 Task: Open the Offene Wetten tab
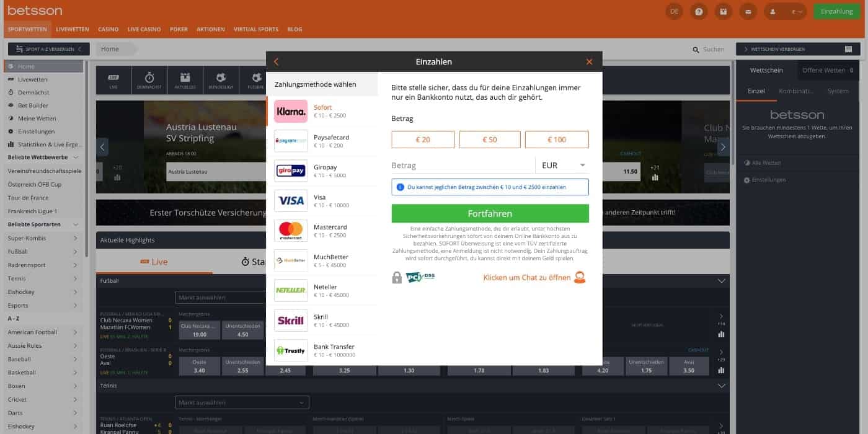828,70
